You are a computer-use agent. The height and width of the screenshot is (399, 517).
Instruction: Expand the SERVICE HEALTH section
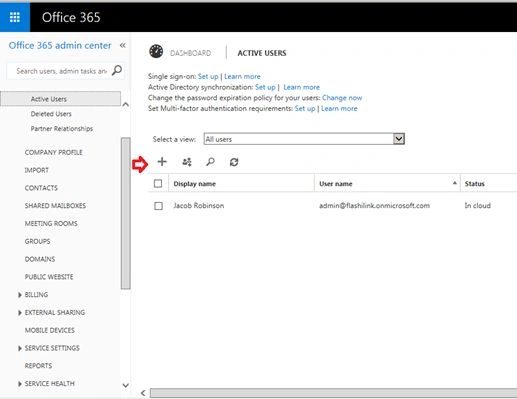tap(20, 384)
